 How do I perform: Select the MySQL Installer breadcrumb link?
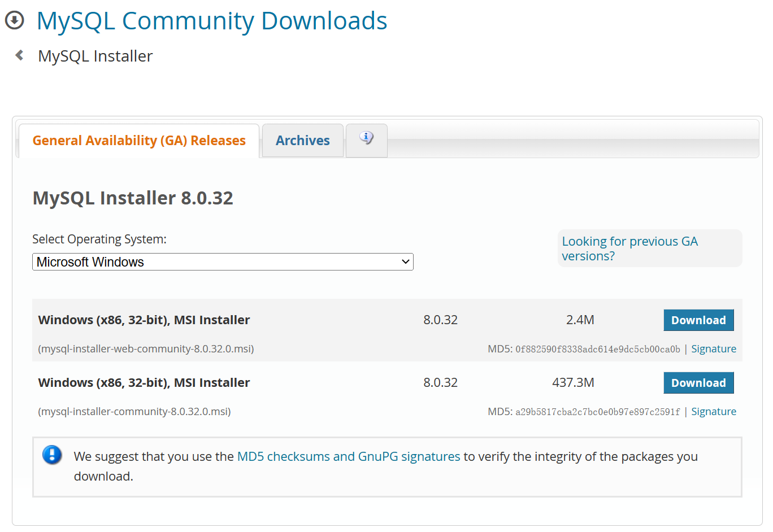[x=95, y=56]
